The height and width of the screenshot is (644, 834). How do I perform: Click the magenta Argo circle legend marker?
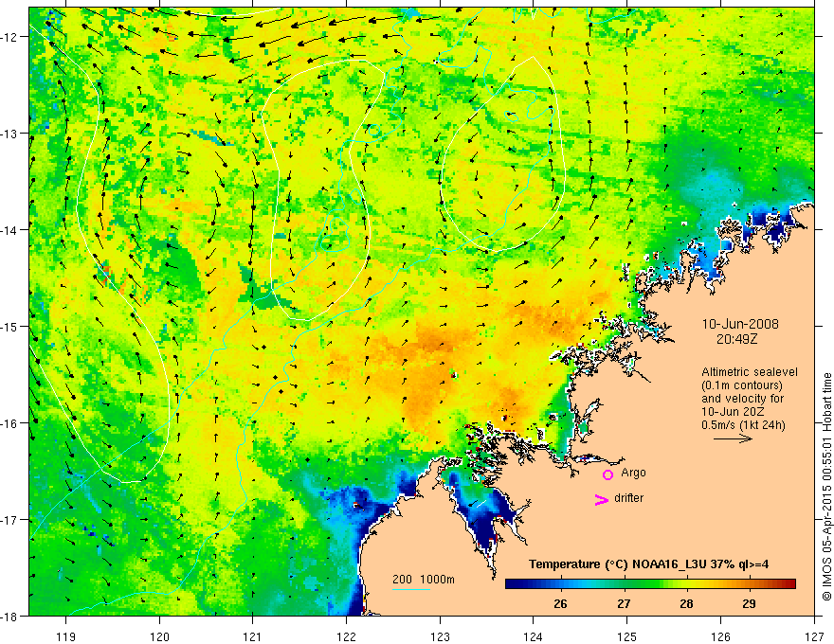coord(607,474)
